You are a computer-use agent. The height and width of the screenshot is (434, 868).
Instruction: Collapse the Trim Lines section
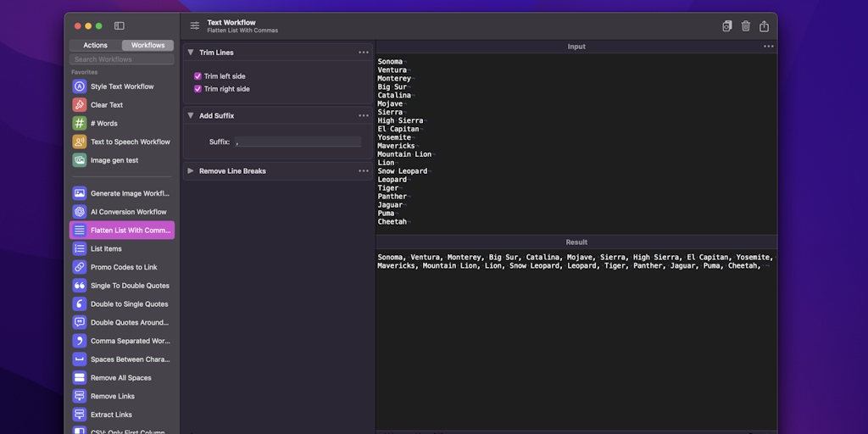[x=191, y=53]
